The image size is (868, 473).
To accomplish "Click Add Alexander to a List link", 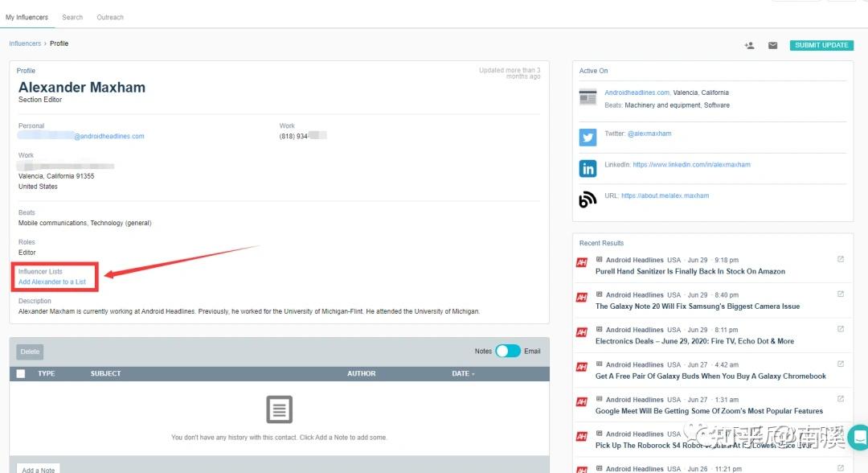I will 52,282.
